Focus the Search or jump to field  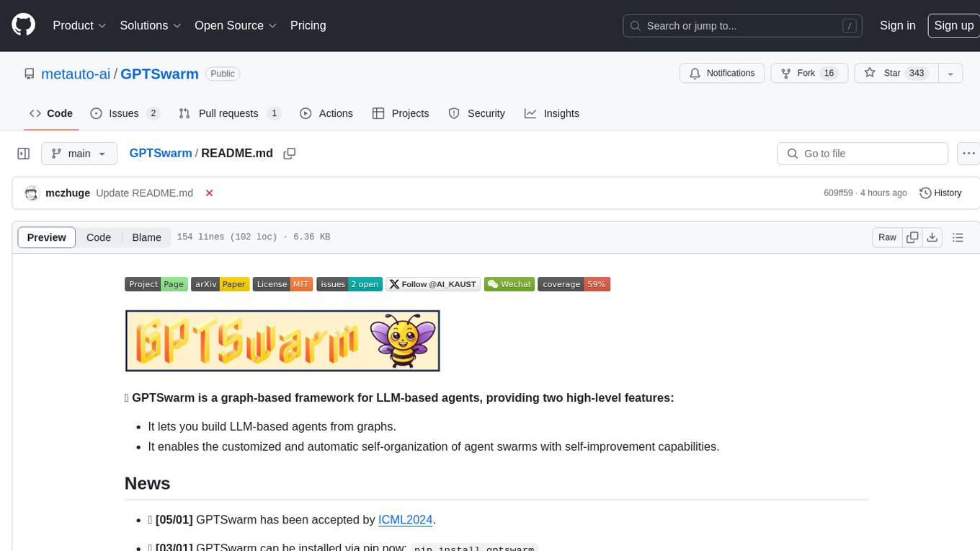click(744, 26)
